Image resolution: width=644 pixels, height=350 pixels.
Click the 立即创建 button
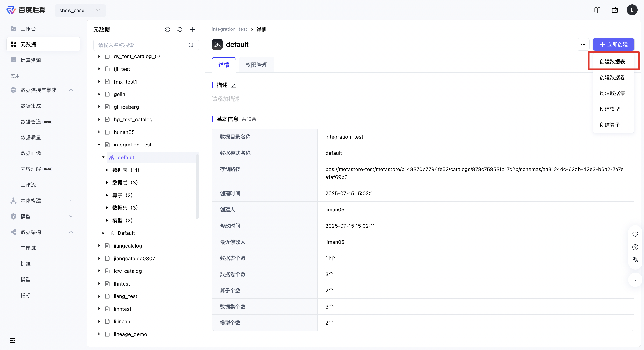pyautogui.click(x=614, y=45)
